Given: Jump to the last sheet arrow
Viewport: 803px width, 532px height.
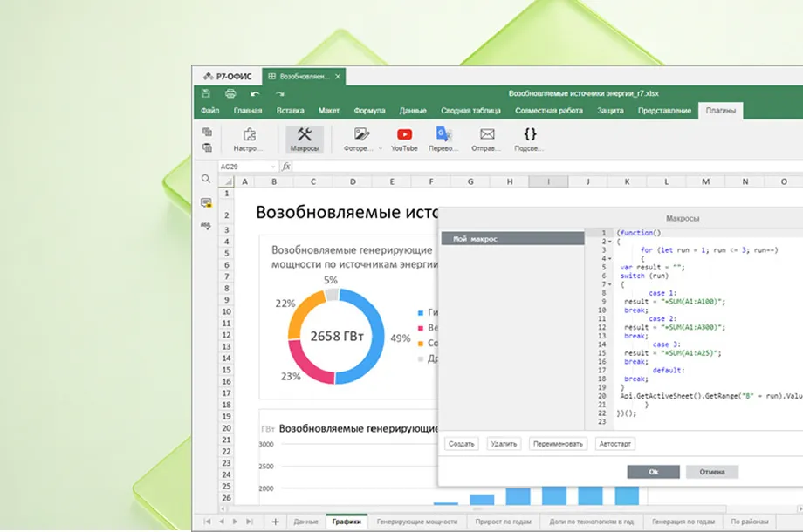Looking at the screenshot, I should tap(250, 522).
